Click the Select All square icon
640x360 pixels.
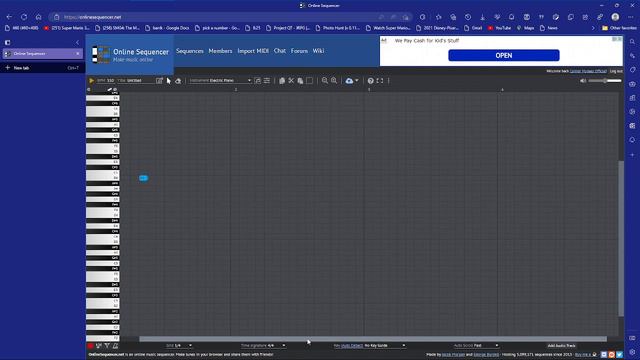[309, 81]
